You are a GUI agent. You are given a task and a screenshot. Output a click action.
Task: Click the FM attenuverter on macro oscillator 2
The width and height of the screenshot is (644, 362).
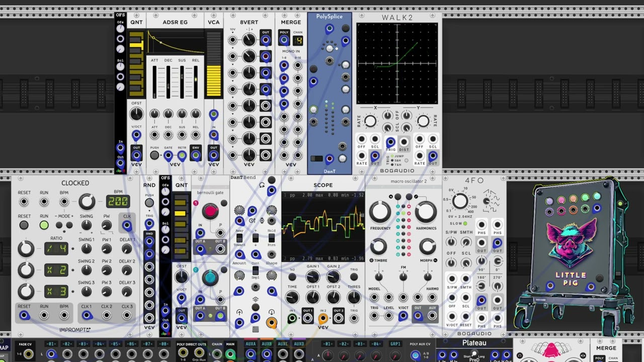click(403, 277)
